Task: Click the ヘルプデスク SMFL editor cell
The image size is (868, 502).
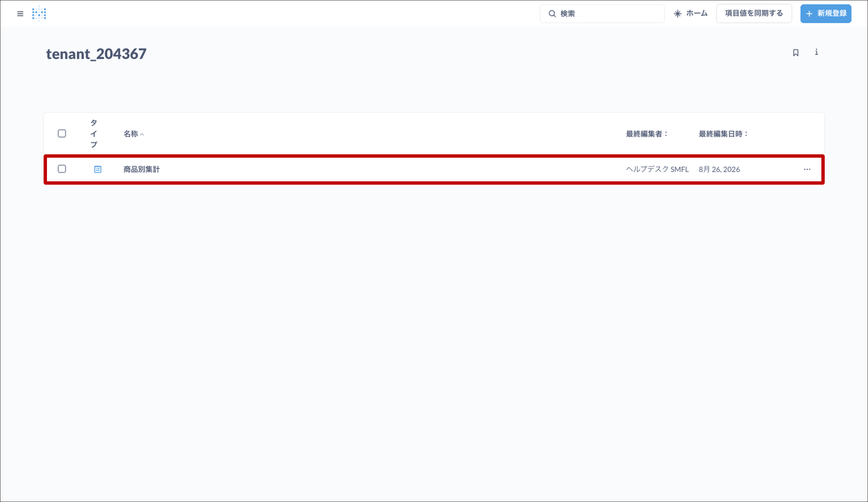Action: 657,169
